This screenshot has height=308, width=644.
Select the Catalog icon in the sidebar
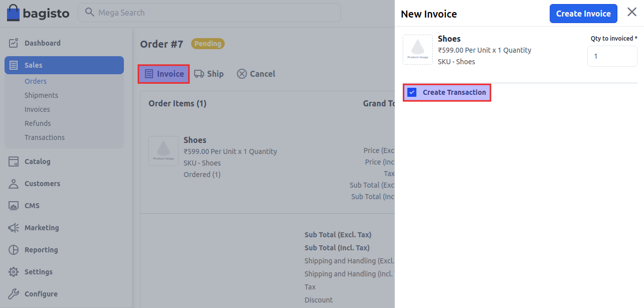tap(14, 162)
